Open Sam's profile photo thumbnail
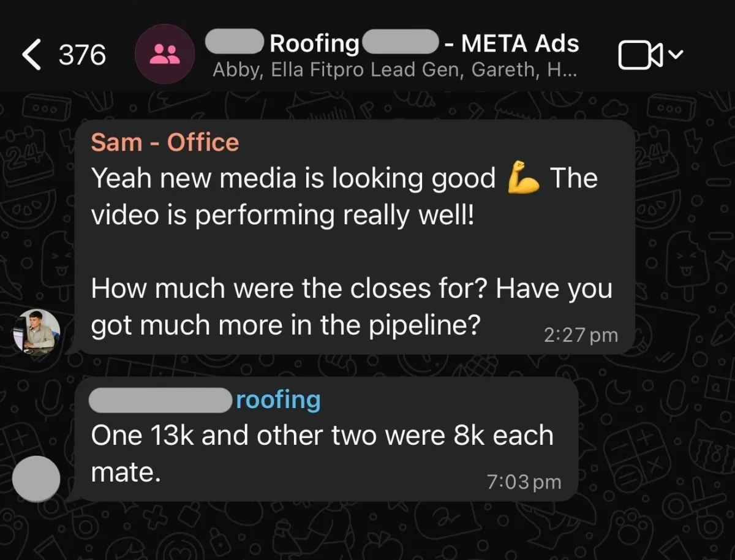 point(37,331)
